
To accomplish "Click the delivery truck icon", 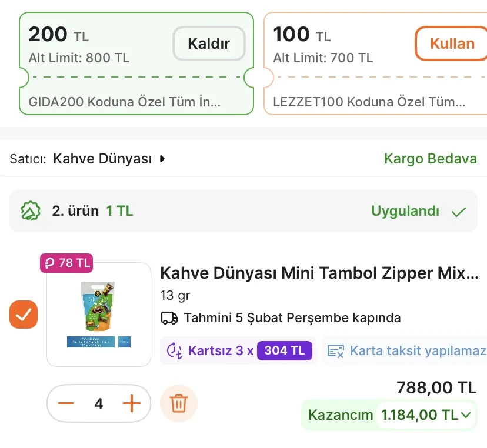I will click(x=169, y=318).
